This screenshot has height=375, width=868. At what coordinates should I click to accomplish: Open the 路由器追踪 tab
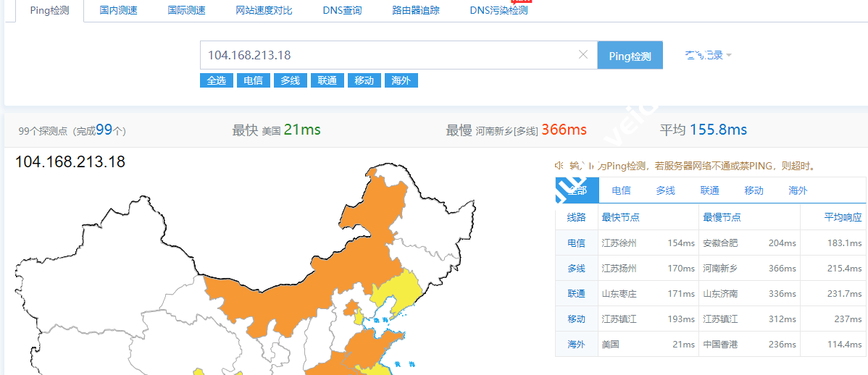click(415, 11)
